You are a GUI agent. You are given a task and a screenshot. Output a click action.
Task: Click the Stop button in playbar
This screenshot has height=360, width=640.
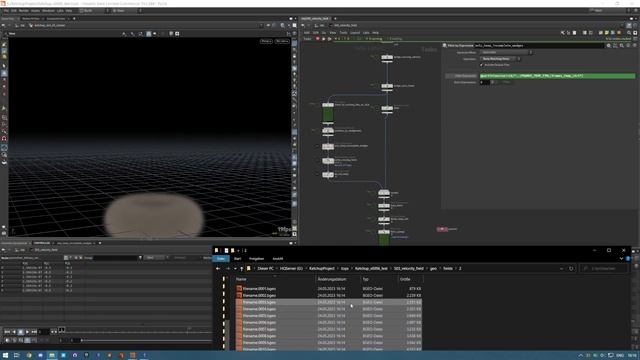(x=21, y=332)
